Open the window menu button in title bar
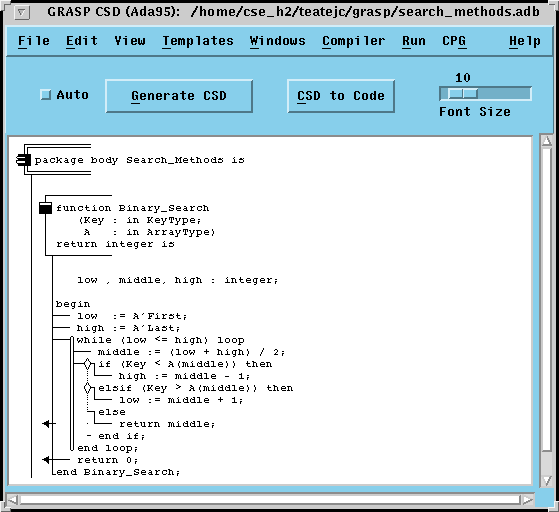Viewport: 559px width, 512px height. click(x=21, y=12)
